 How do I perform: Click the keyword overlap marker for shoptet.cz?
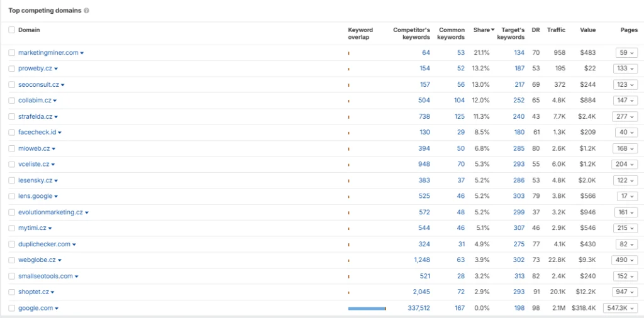(348, 293)
